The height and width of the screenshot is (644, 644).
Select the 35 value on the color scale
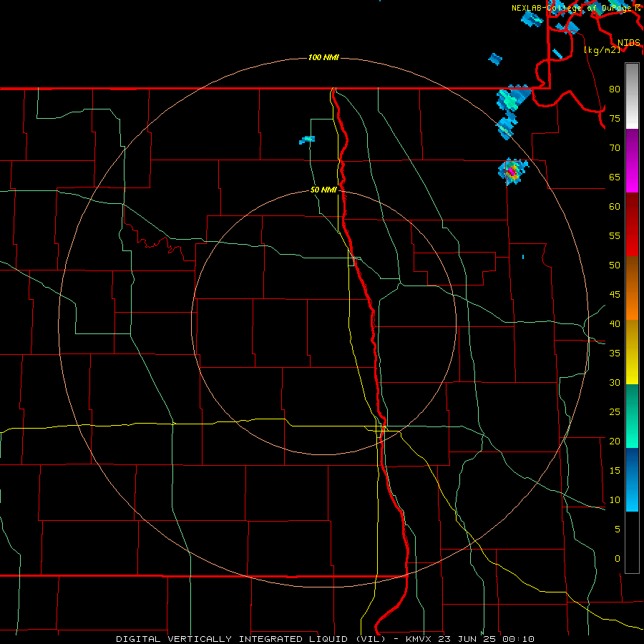tap(615, 353)
